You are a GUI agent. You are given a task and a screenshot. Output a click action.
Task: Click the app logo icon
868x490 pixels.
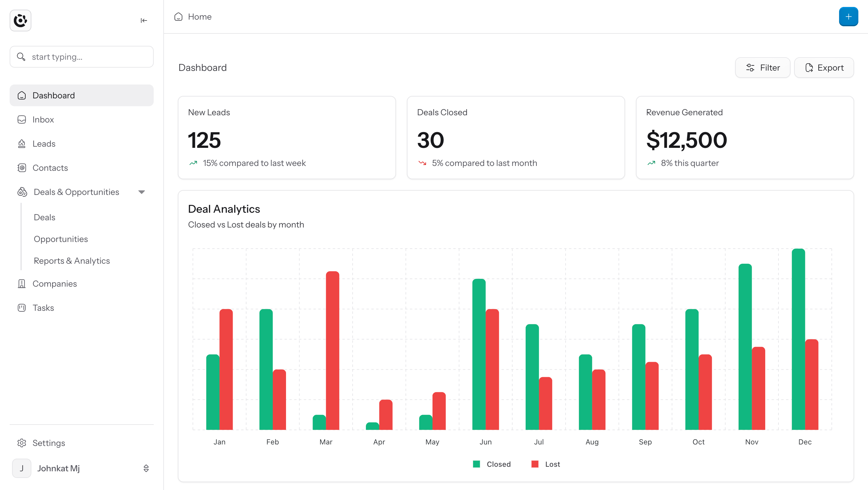pos(20,20)
